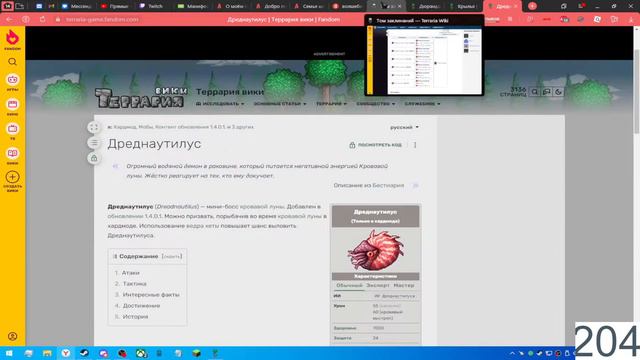Screen dimensions: 640x360
Task: Jump to История in contents
Action: [136, 317]
